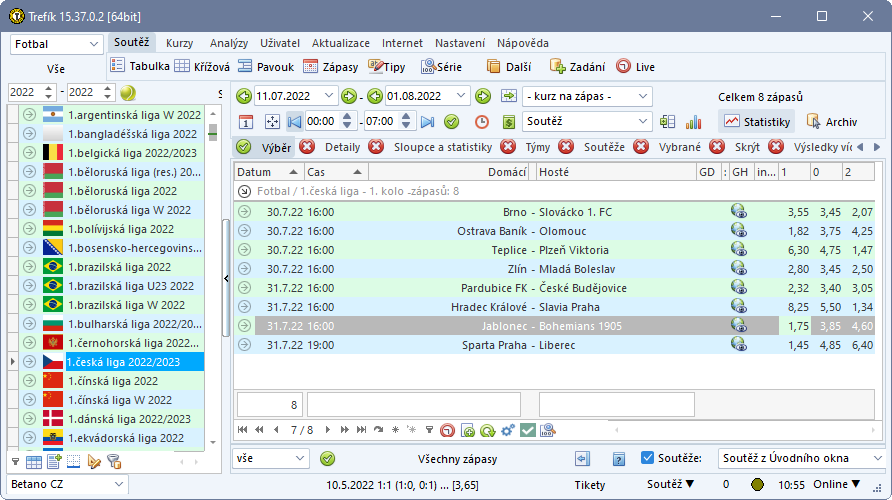Screen dimensions: 892x500
Task: Open the Pavouk bracket view
Action: point(266,67)
